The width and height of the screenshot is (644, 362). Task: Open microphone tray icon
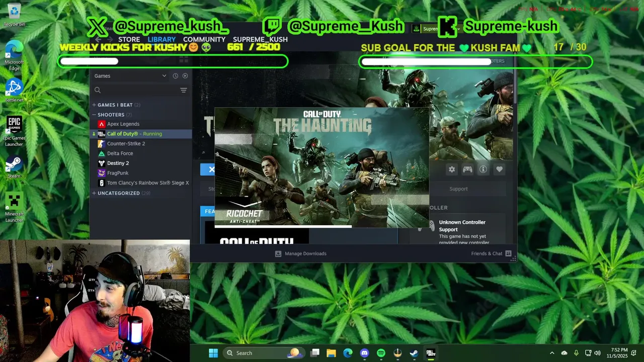[x=576, y=353]
